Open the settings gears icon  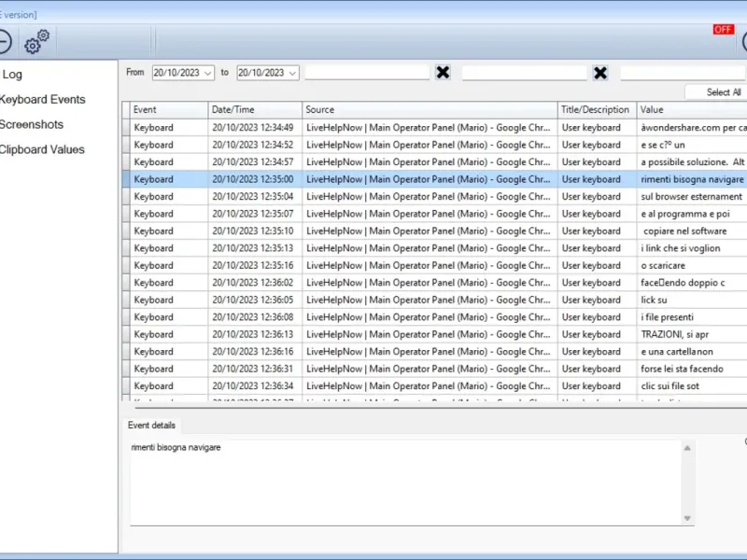pyautogui.click(x=36, y=41)
